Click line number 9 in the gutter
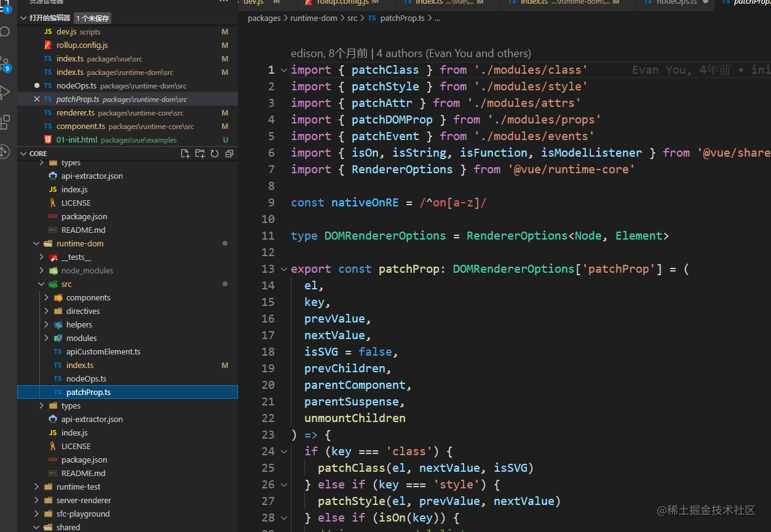 271,203
